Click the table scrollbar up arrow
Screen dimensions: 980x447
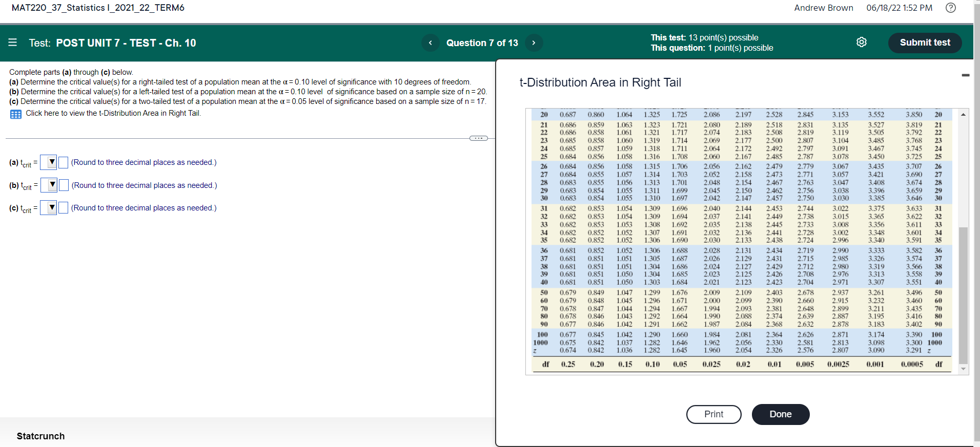[x=963, y=114]
